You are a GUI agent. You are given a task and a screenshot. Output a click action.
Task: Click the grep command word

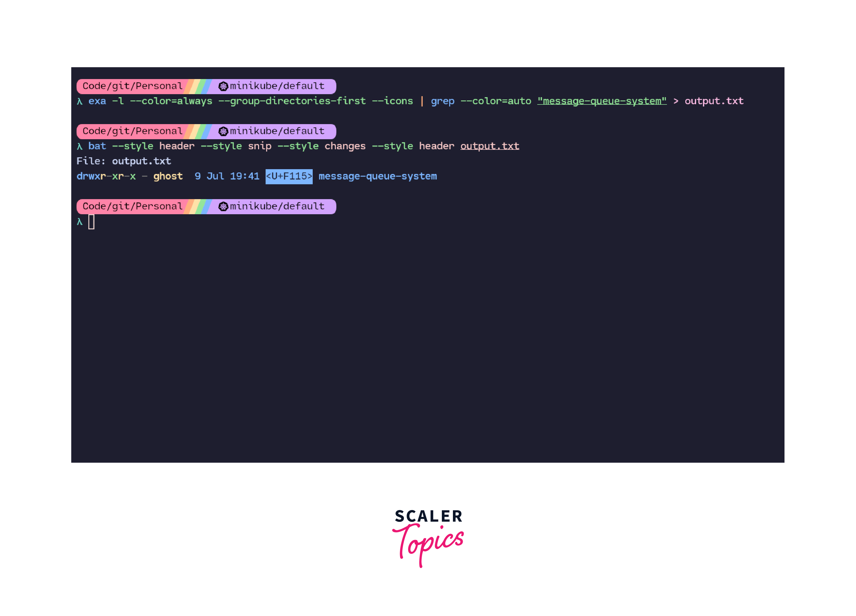[x=442, y=101]
